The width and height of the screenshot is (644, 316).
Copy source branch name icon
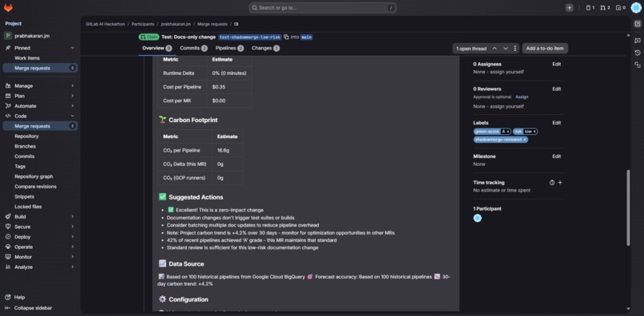pyautogui.click(x=286, y=37)
